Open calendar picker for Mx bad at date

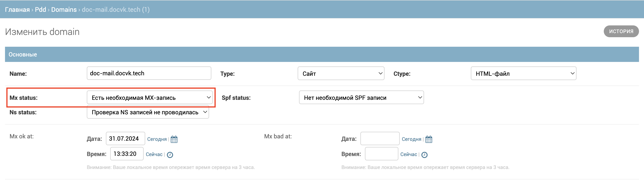pyautogui.click(x=429, y=139)
